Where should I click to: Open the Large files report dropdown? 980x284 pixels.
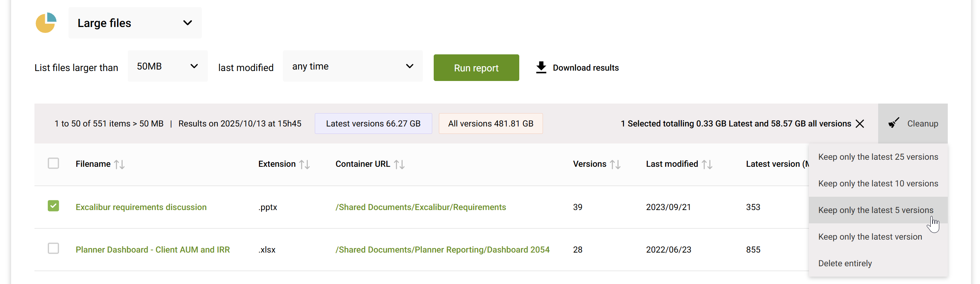(x=135, y=23)
